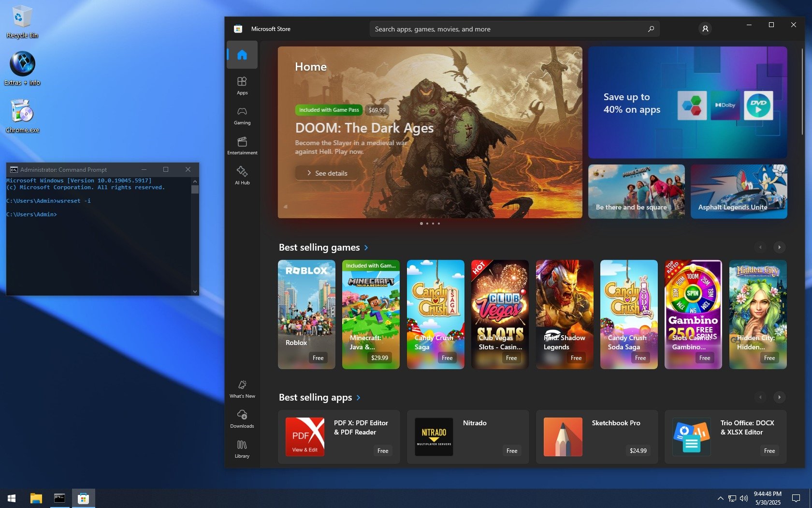Switch to Command Prompt on the taskbar

pos(59,498)
